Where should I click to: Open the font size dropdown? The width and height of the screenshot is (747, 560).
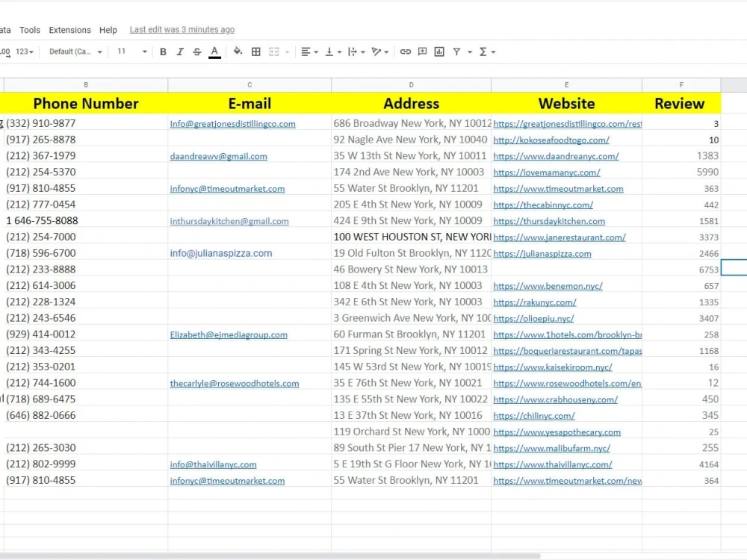[x=132, y=52]
